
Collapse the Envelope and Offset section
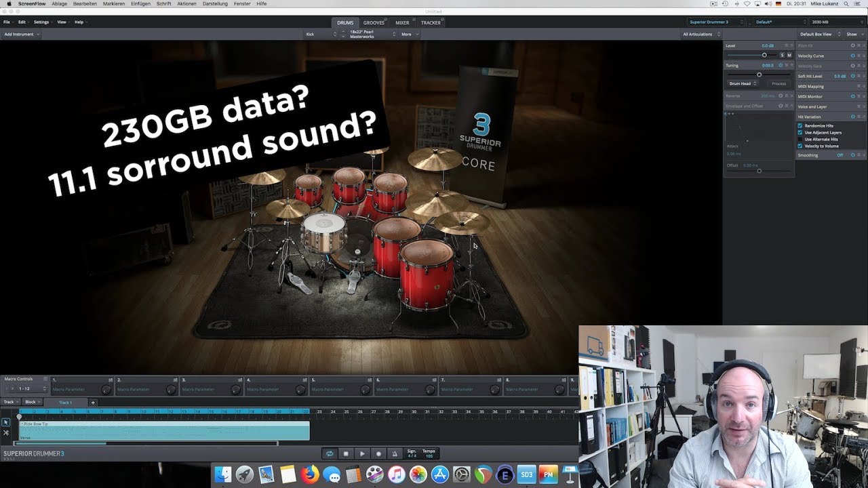(x=791, y=106)
